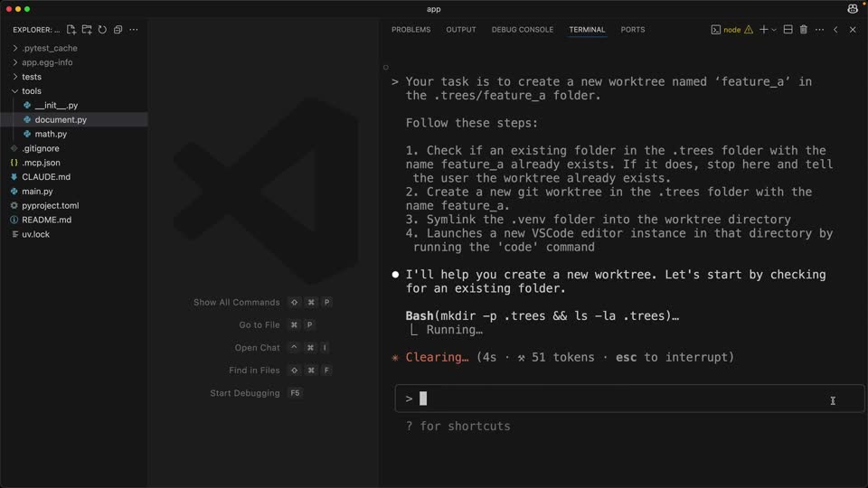
Task: Create a new terminal with plus icon
Action: click(x=763, y=30)
